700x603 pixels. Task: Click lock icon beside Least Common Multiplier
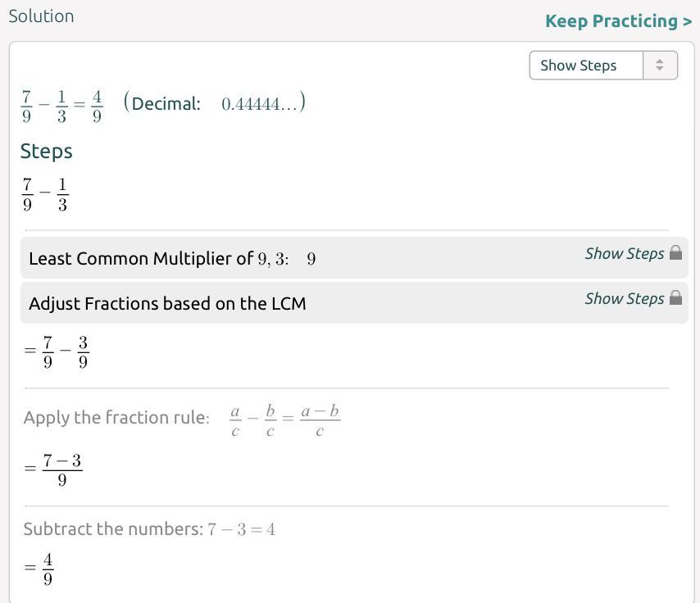tap(675, 253)
